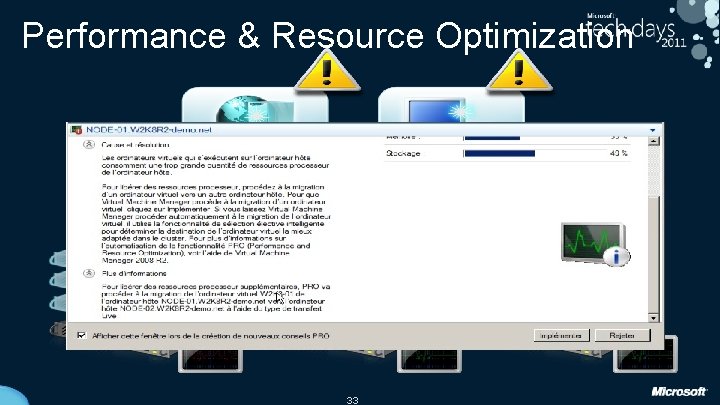Image resolution: width=720 pixels, height=405 pixels.
Task: Uncheck 'Afficher cette fenêtre' checkbox
Action: [x=82, y=335]
